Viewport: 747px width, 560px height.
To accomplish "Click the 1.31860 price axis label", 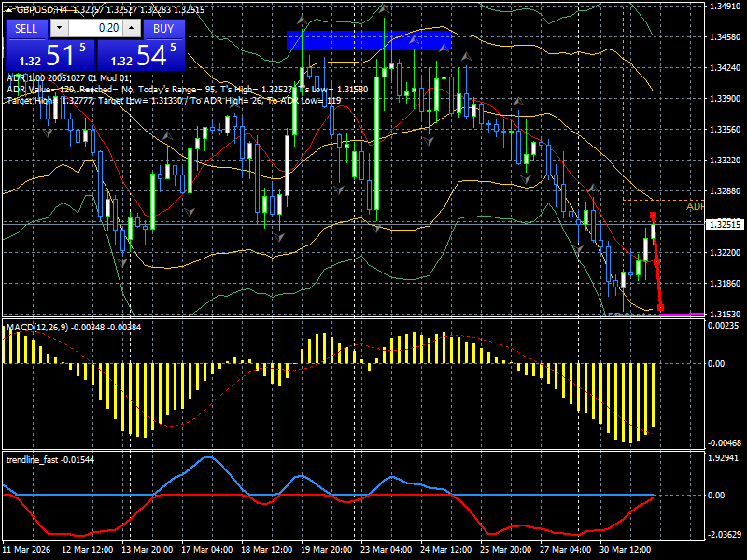I will (725, 284).
